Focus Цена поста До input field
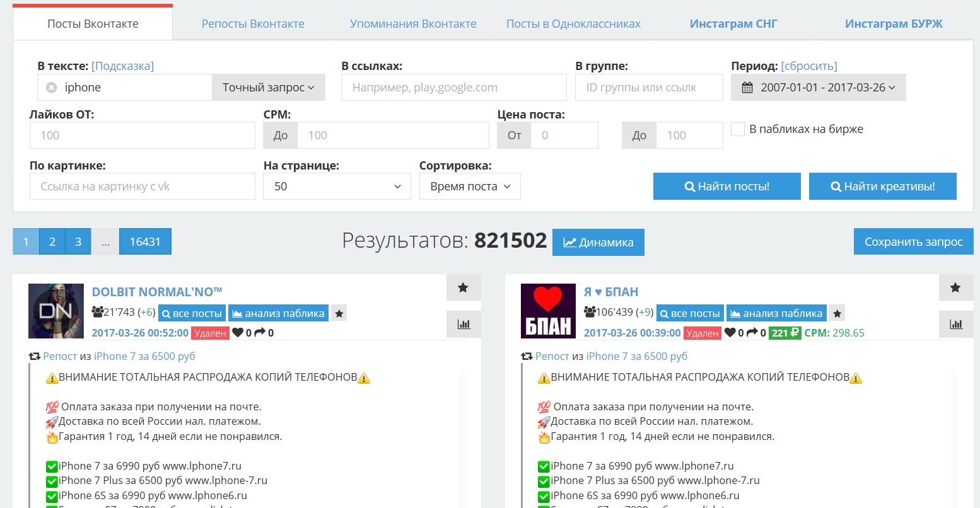Screen dimensions: 980x508 (689, 136)
